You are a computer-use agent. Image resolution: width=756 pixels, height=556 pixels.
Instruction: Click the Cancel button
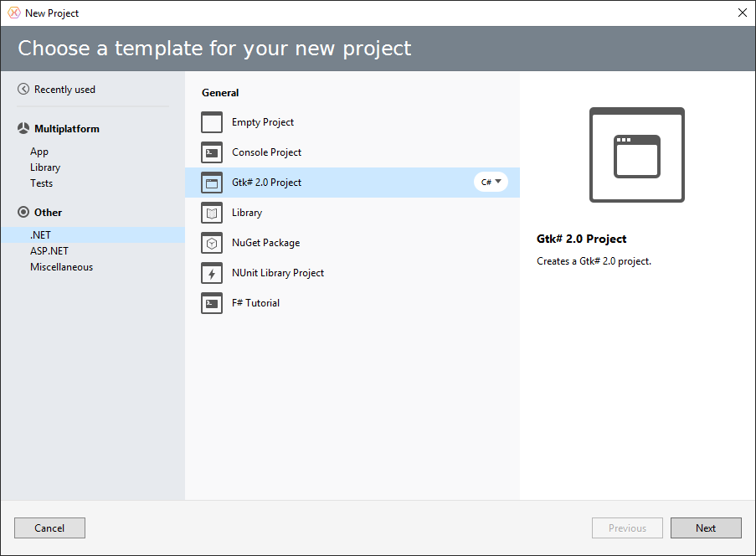[x=49, y=528]
